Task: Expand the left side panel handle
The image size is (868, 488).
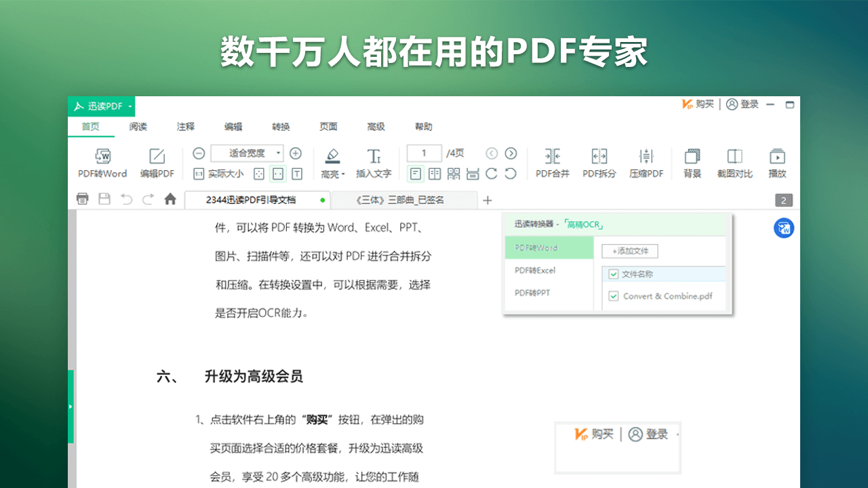Action: click(71, 407)
